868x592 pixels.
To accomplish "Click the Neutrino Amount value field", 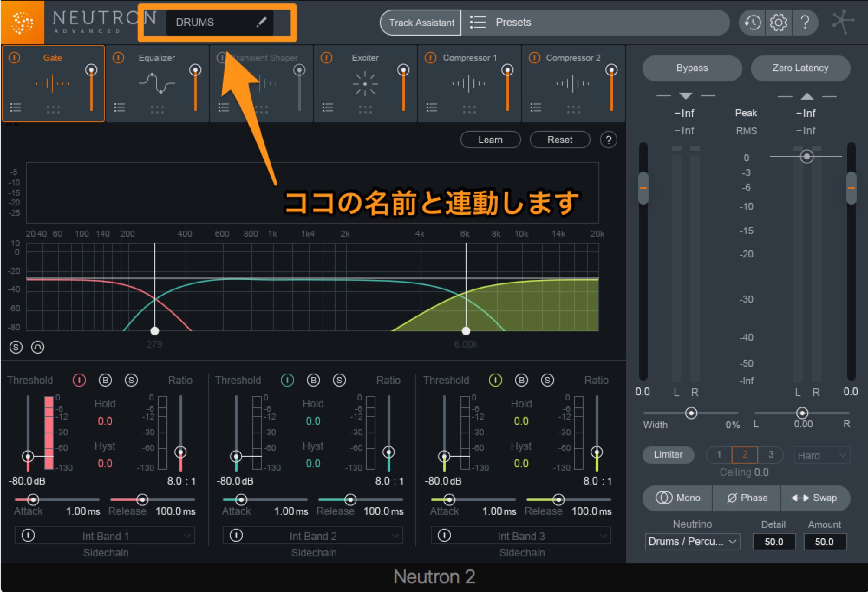I will [x=825, y=542].
